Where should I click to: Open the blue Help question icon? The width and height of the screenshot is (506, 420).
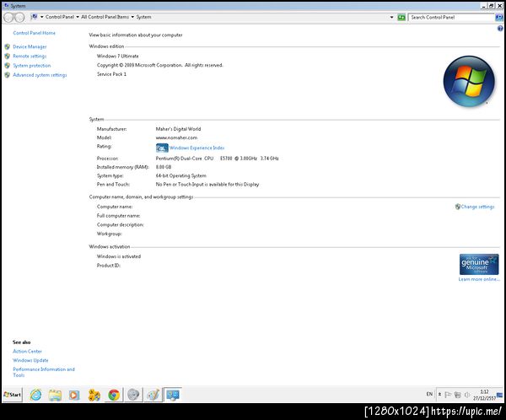coord(500,29)
